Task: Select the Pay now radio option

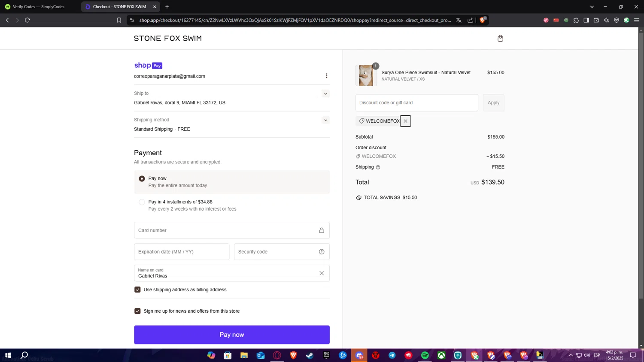Action: pos(142,178)
